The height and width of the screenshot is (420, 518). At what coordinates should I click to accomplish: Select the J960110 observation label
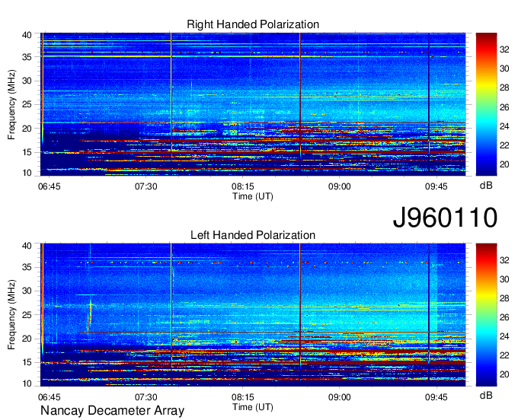pyautogui.click(x=445, y=217)
